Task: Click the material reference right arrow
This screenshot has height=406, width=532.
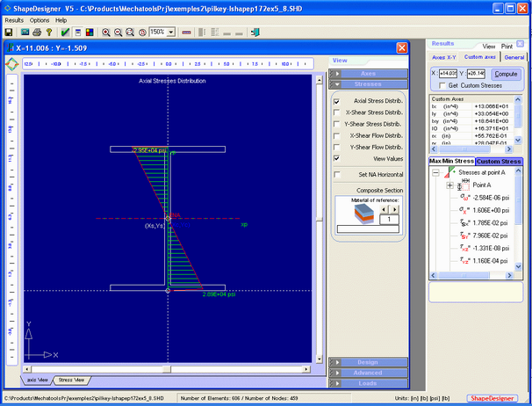Action: tap(394, 209)
